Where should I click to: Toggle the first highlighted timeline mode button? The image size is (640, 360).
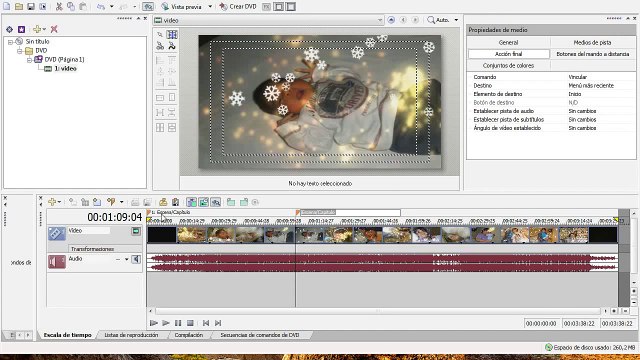click(191, 202)
